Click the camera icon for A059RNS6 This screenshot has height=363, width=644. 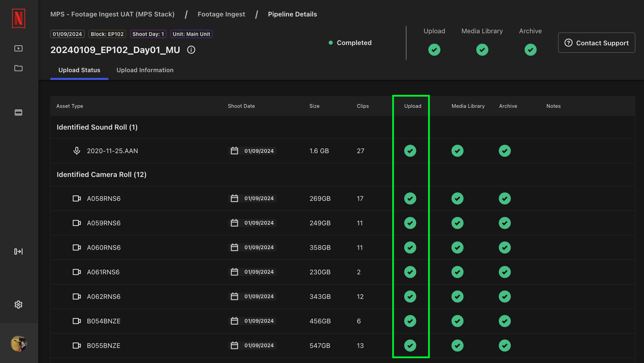tap(77, 223)
